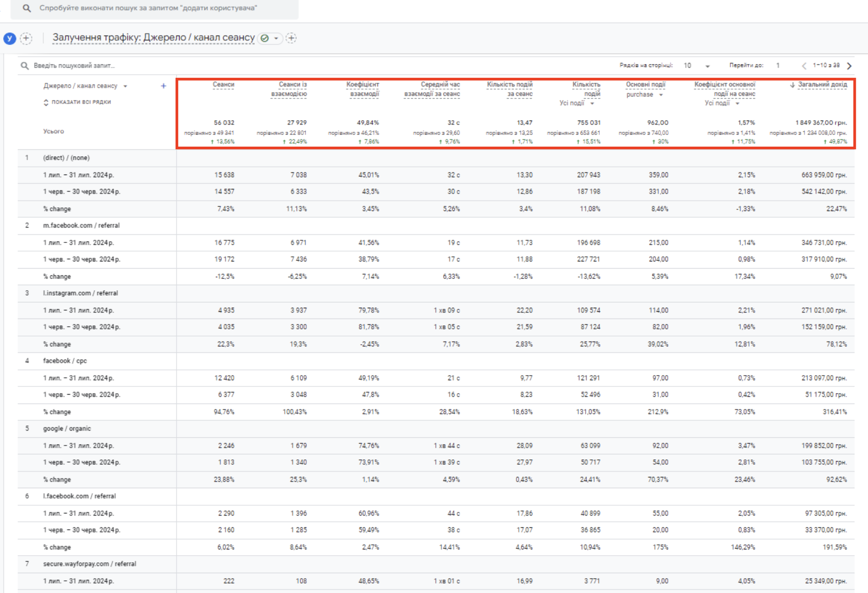
Task: Click ПОКАЗАТИ ВСІ РЯДКИ expander
Action: (77, 102)
